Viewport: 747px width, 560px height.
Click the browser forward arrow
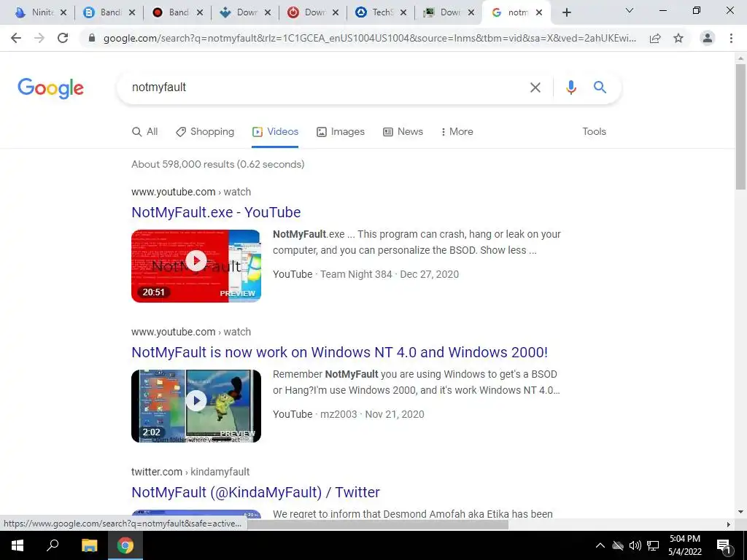(39, 38)
